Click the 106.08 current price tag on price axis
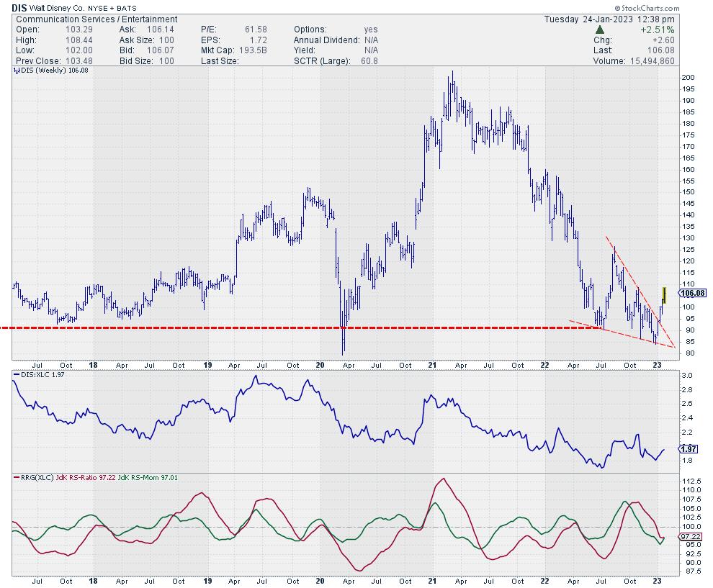Viewport: 713px width, 588px height. tap(694, 293)
